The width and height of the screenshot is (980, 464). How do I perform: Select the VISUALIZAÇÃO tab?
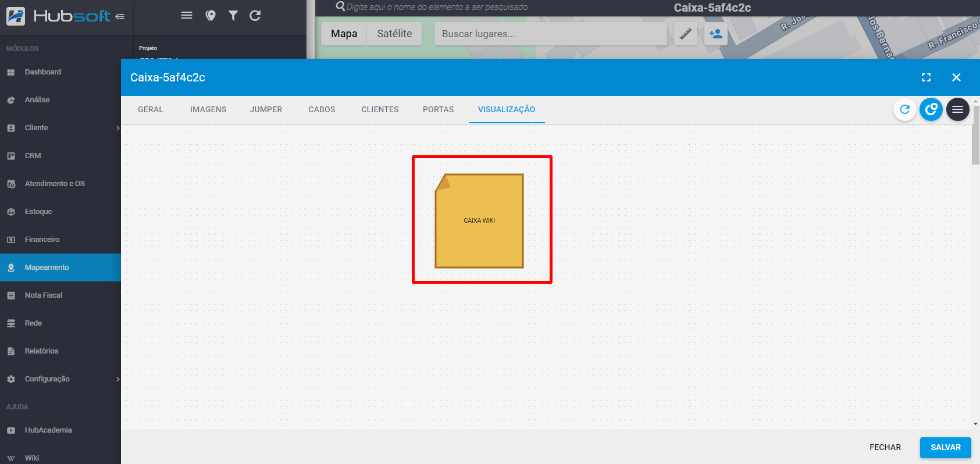click(507, 109)
